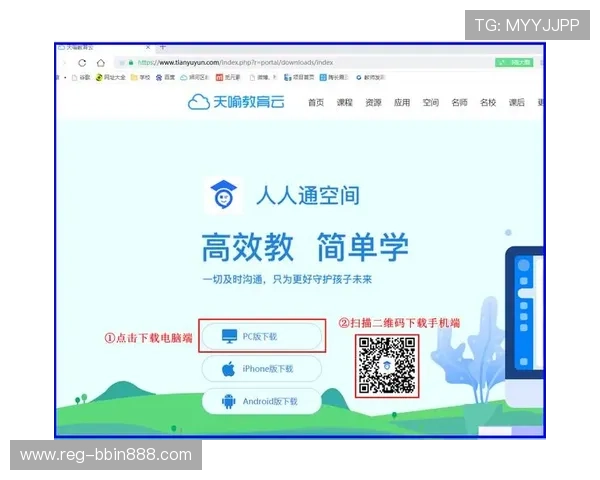The image size is (600, 480).
Task: Open the 应用 nav item
Action: [402, 103]
